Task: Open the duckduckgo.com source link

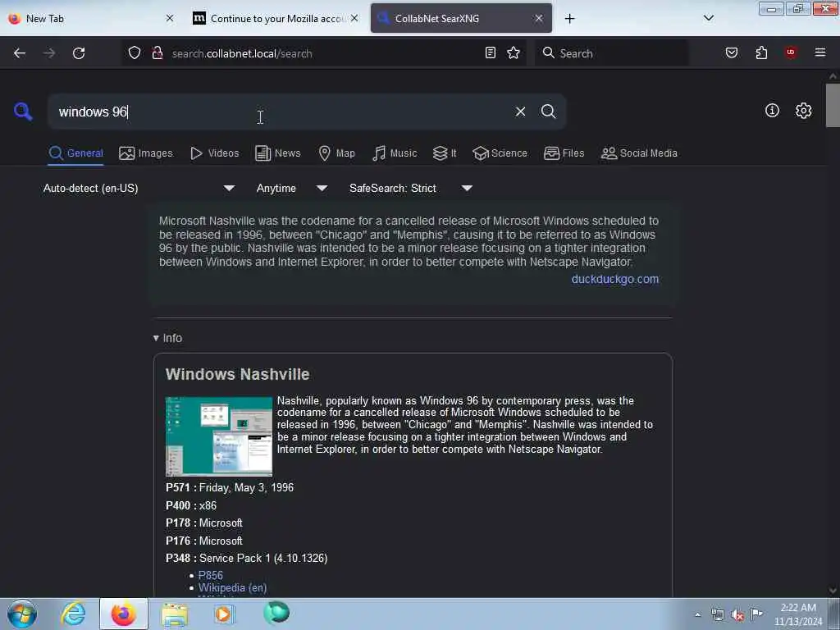Action: (x=615, y=279)
